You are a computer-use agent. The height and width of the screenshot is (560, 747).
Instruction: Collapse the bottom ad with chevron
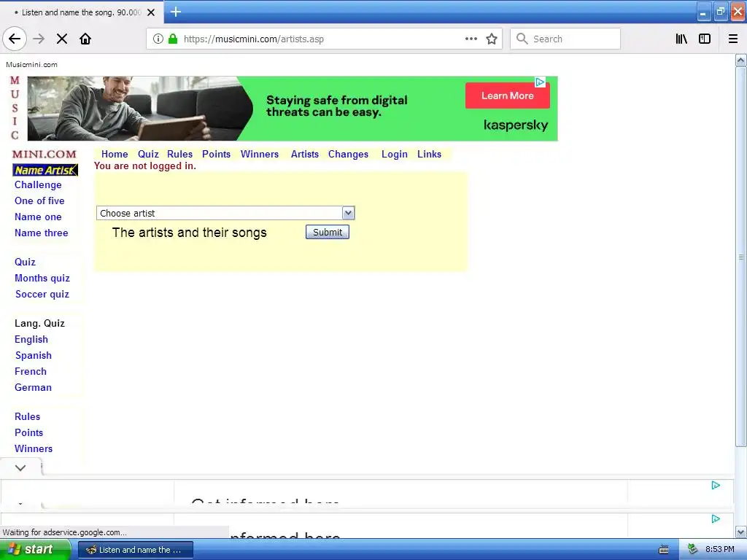(x=20, y=467)
